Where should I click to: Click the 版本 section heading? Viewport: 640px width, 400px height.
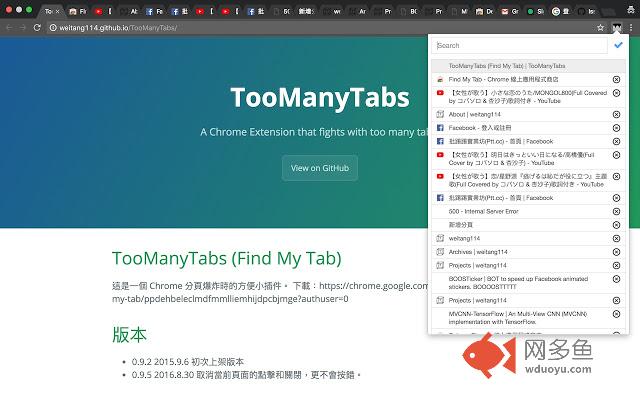pos(129,334)
